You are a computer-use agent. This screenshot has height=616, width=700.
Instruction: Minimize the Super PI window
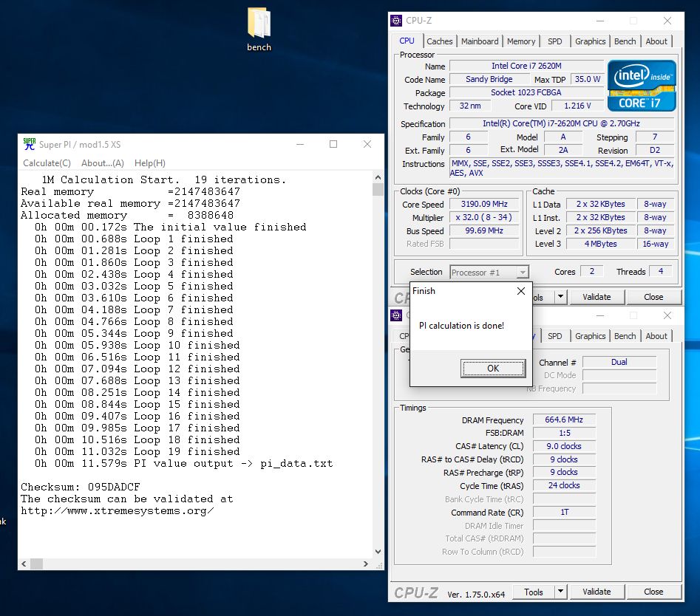pos(300,144)
